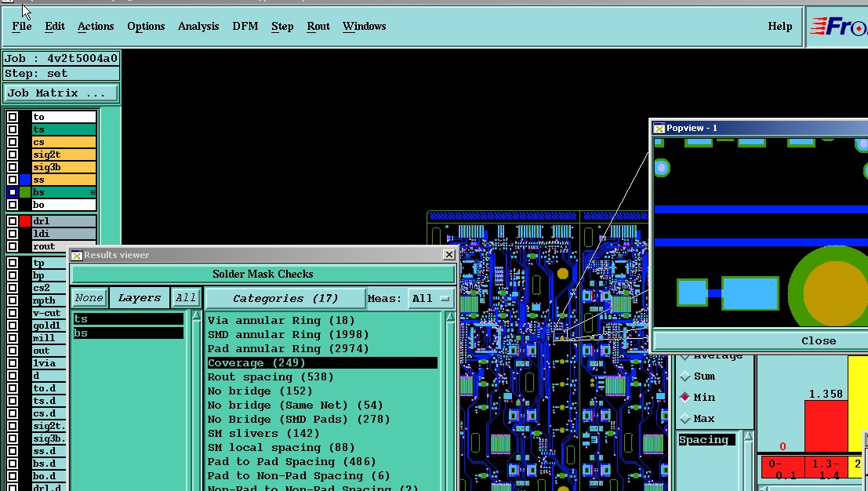Toggle checkbox for layer 'to'
This screenshot has height=491, width=868.
click(x=13, y=117)
